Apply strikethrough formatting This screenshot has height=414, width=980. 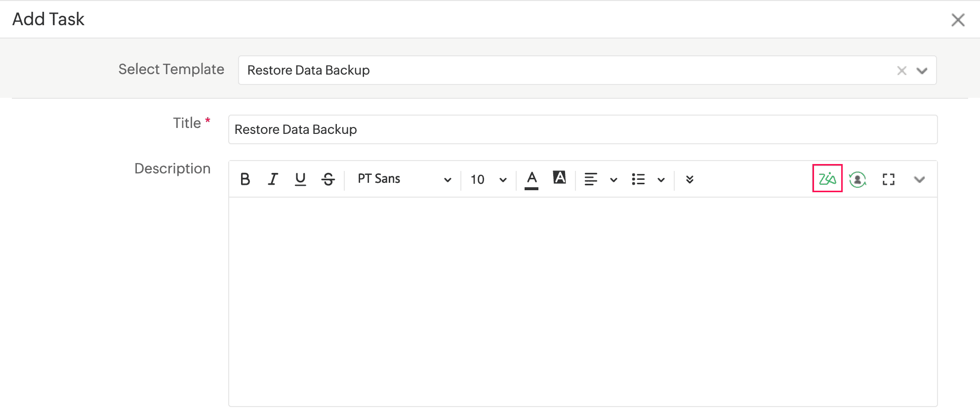(x=328, y=179)
